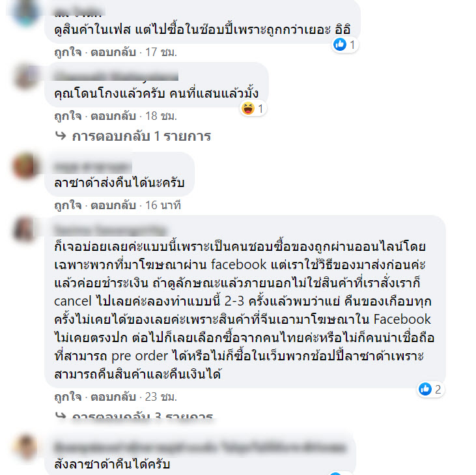Open the blurred author name of the long comment
476x475 pixels.
click(x=110, y=230)
